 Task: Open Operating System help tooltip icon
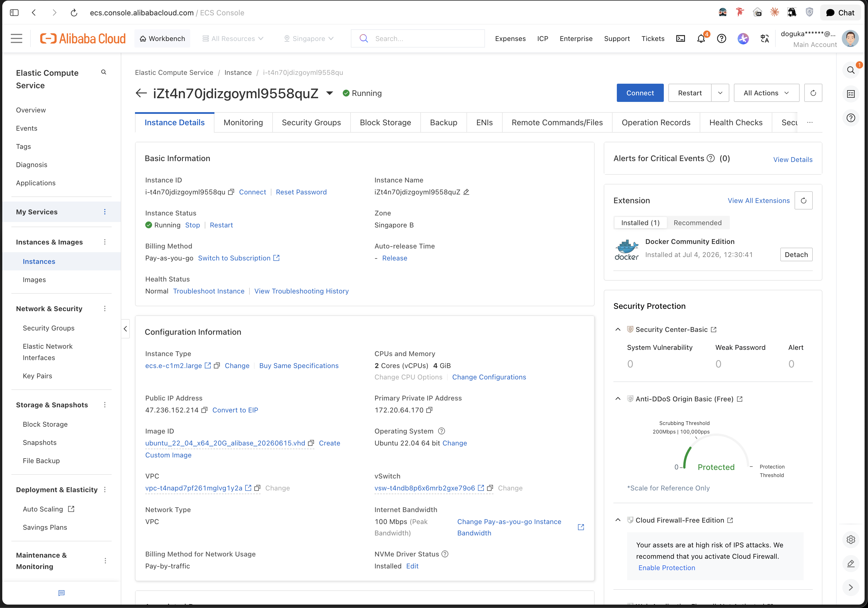click(x=442, y=431)
